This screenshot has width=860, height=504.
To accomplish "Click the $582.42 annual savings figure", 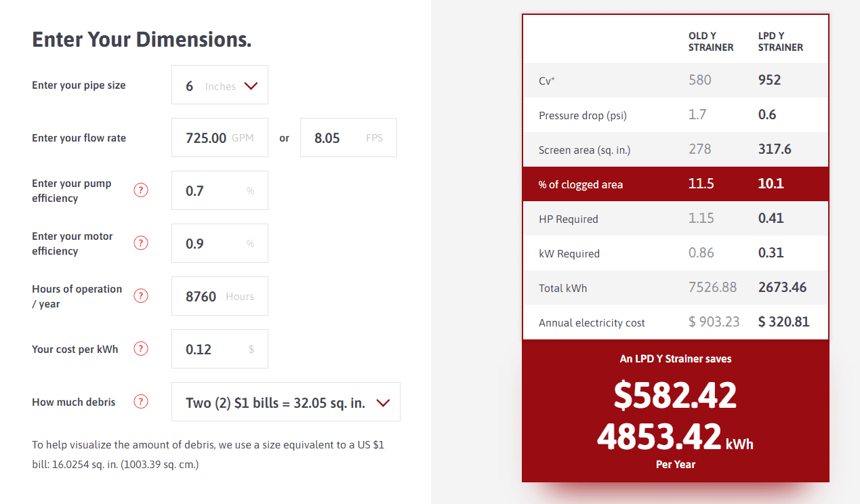I will [x=675, y=395].
